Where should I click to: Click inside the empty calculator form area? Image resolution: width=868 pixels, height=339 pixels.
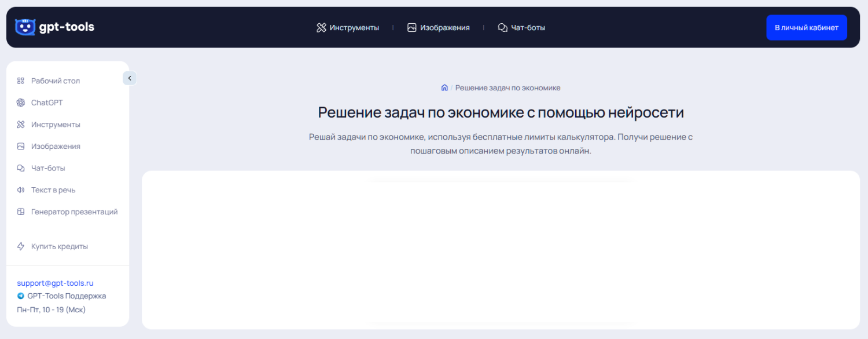(x=501, y=250)
